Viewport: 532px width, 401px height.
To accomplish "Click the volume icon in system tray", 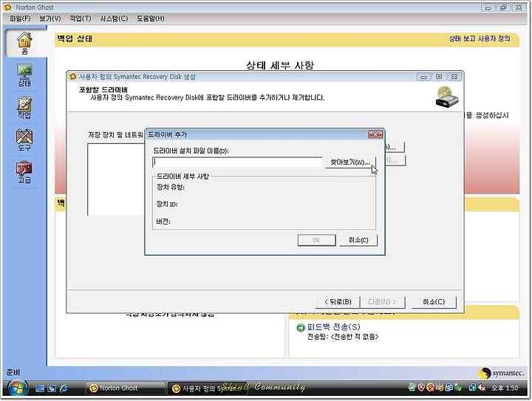I will point(481,388).
